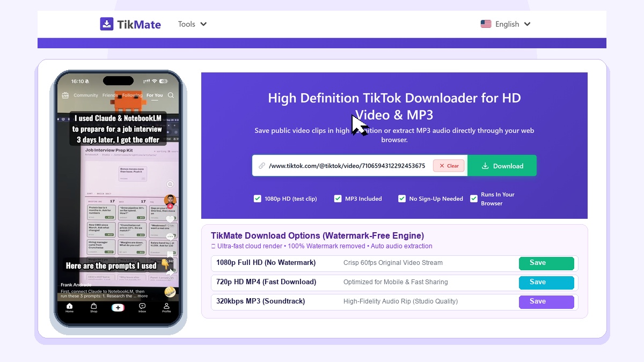Tap the Frank Andrade username
Image resolution: width=644 pixels, height=362 pixels.
76,285
